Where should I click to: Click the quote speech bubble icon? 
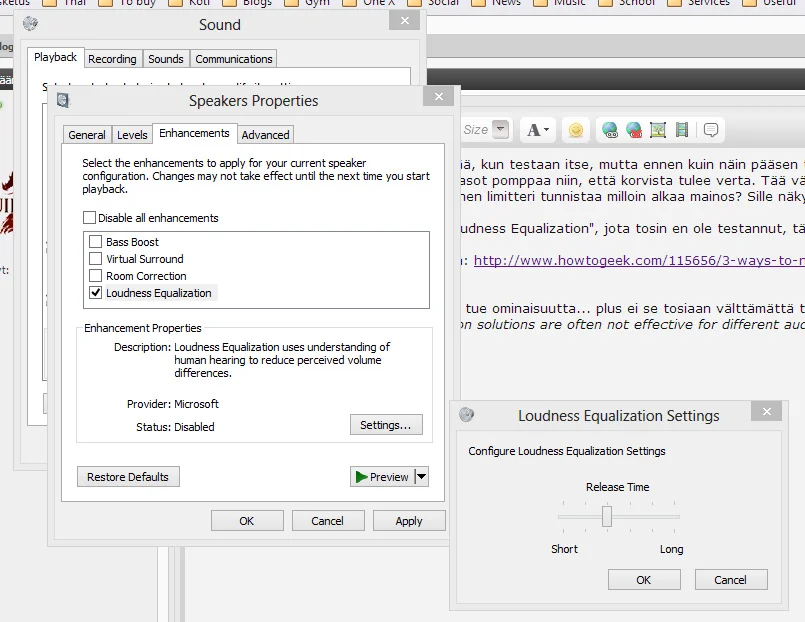coord(711,130)
